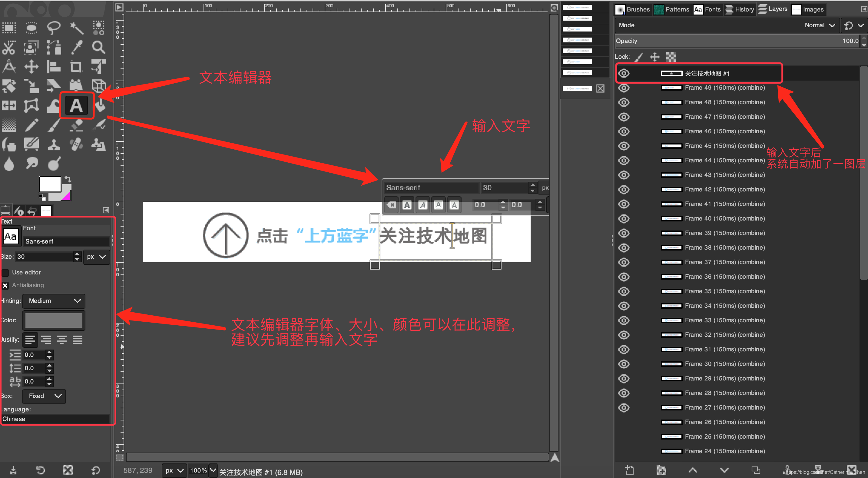Image resolution: width=868 pixels, height=478 pixels.
Task: Select the Pencil tool
Action: point(31,125)
